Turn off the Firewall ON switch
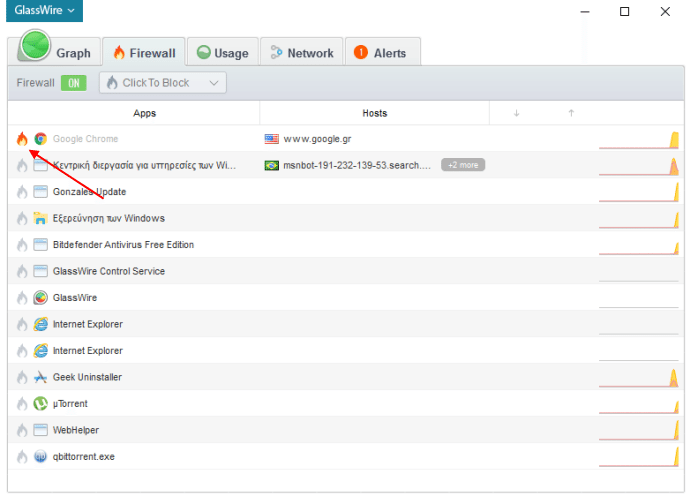Screen dimensions: 690x497 73,83
